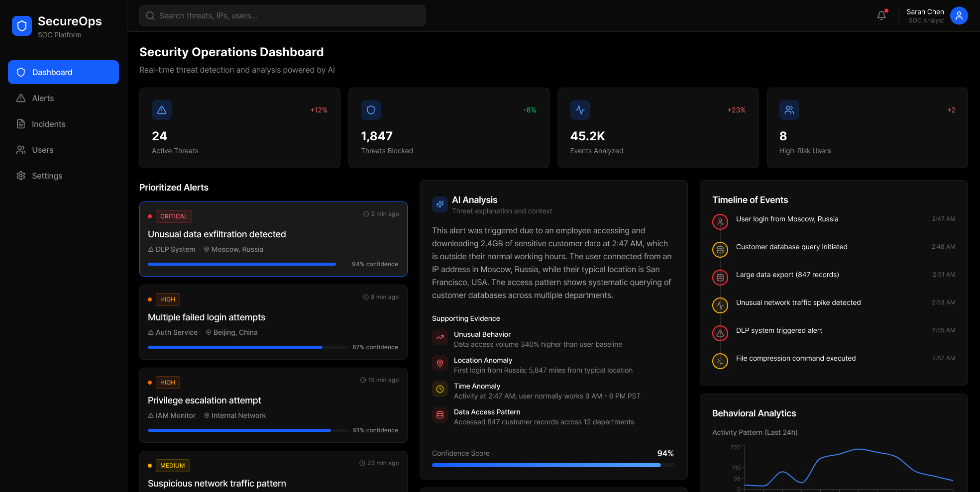Click the 91% confidence bar on privilege alert

pyautogui.click(x=248, y=430)
